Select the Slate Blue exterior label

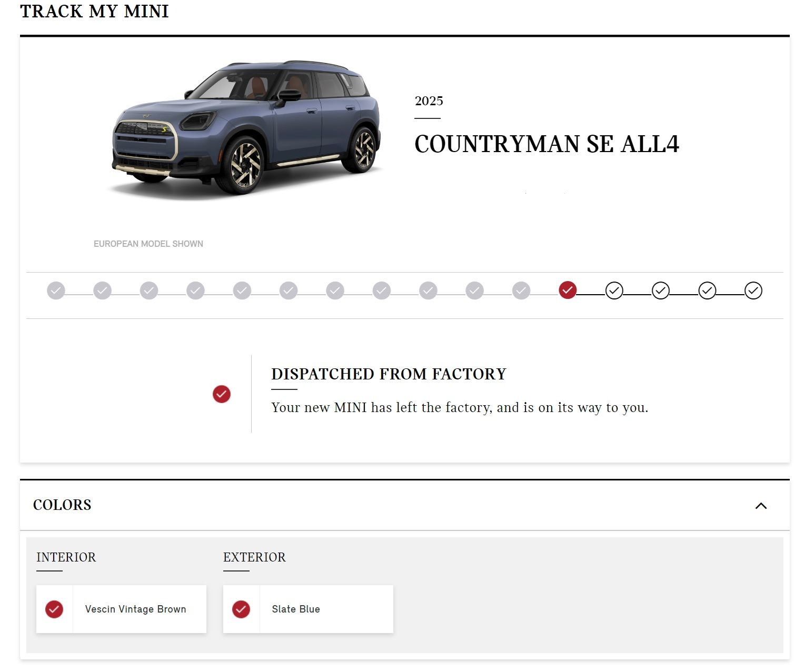(296, 609)
